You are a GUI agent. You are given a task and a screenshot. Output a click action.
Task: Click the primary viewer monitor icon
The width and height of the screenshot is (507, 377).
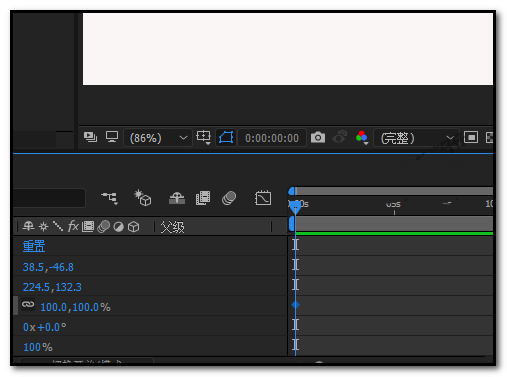tap(112, 137)
